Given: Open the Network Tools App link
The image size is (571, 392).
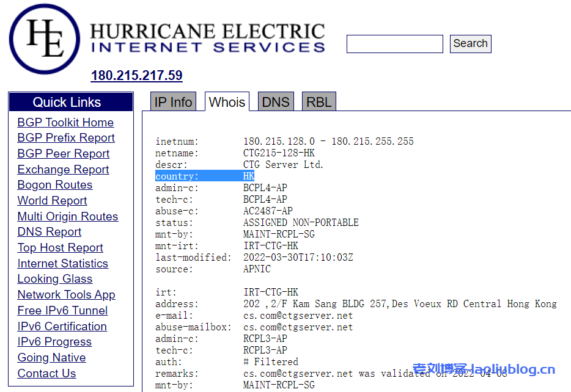Looking at the screenshot, I should (x=66, y=295).
